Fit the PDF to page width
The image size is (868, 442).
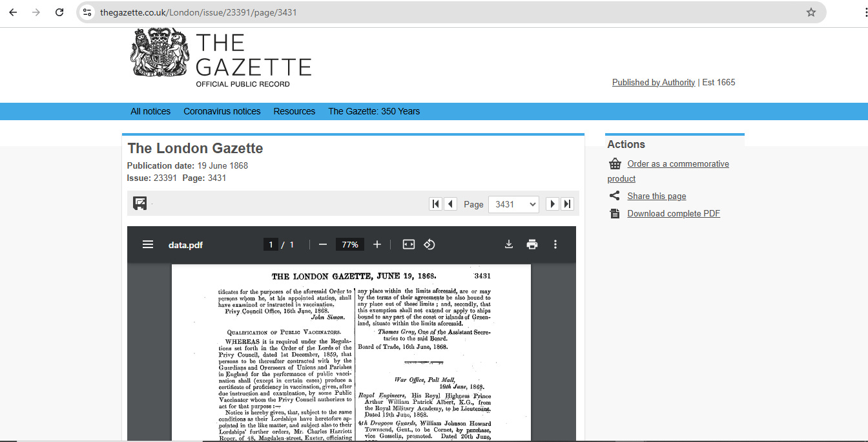point(409,244)
